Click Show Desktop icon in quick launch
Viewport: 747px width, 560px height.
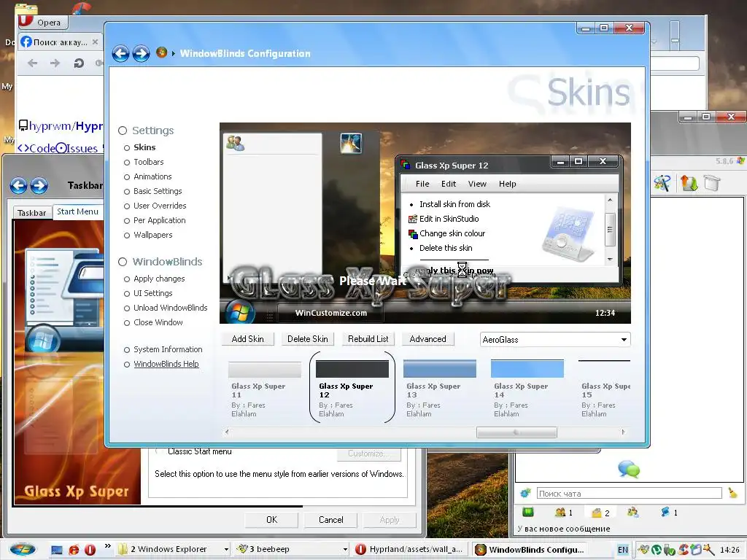point(57,550)
